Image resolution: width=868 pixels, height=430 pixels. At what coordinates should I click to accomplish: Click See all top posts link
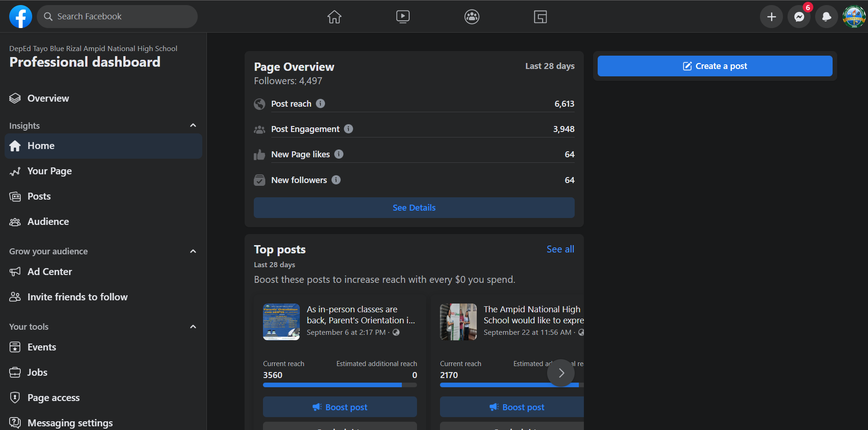pyautogui.click(x=560, y=249)
